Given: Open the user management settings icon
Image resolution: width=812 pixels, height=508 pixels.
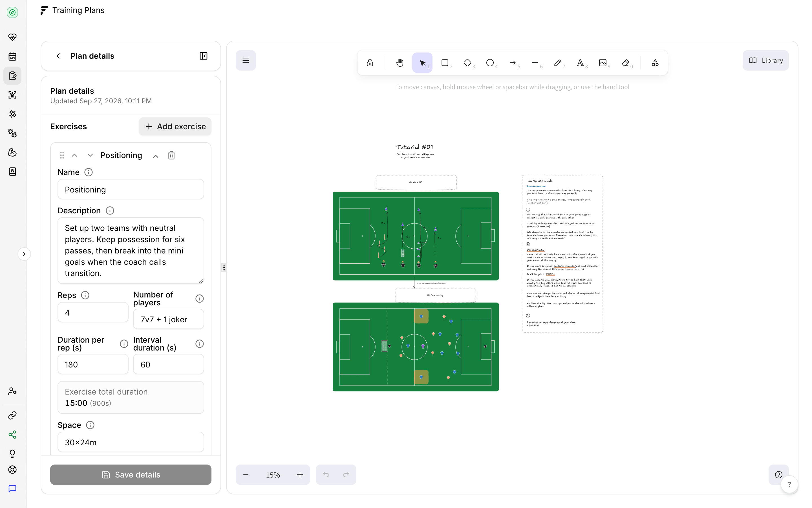Looking at the screenshot, I should point(12,391).
